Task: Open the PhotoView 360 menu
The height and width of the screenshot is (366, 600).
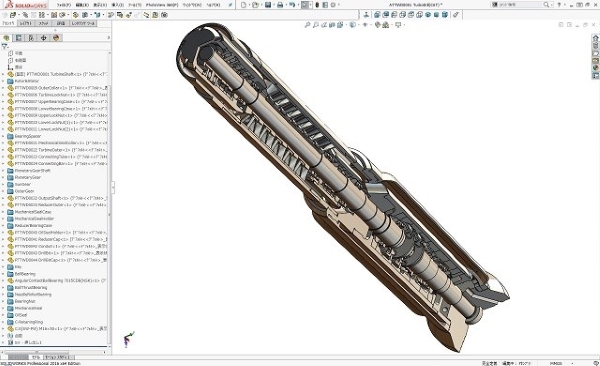Action: point(162,5)
